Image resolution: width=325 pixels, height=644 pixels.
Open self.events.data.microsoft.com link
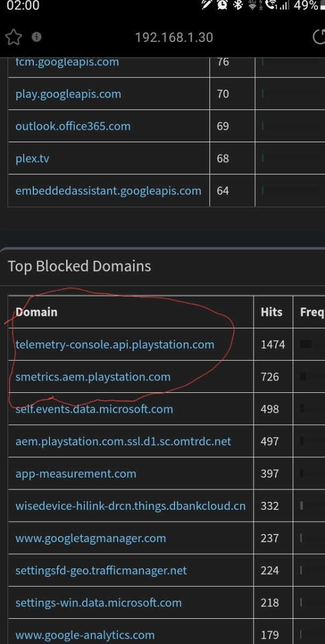click(95, 409)
